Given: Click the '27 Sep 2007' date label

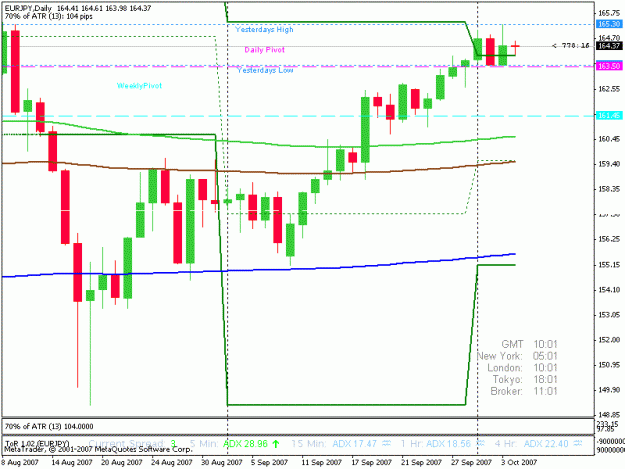Looking at the screenshot, I should 471,462.
